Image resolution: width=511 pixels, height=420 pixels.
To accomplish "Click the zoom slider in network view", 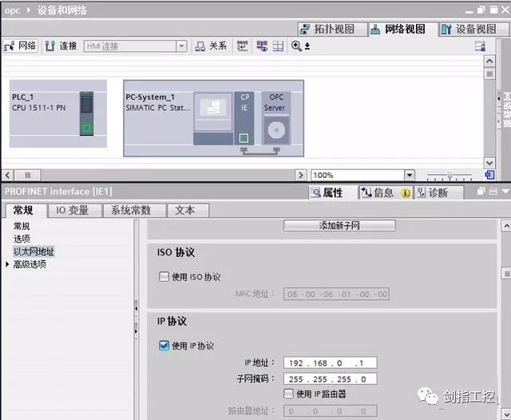I will coord(449,175).
